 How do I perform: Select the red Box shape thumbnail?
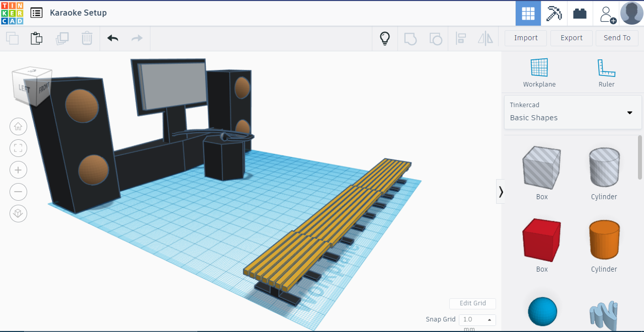(541, 240)
